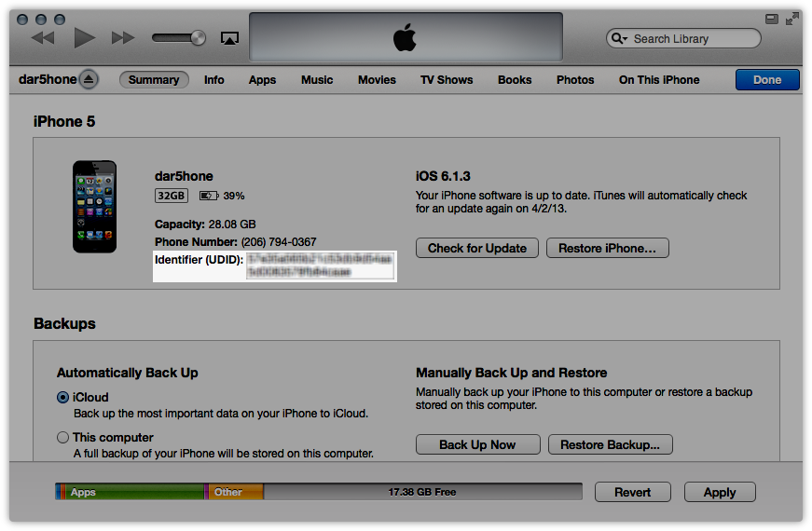Click the dar5hone device name

click(x=48, y=79)
